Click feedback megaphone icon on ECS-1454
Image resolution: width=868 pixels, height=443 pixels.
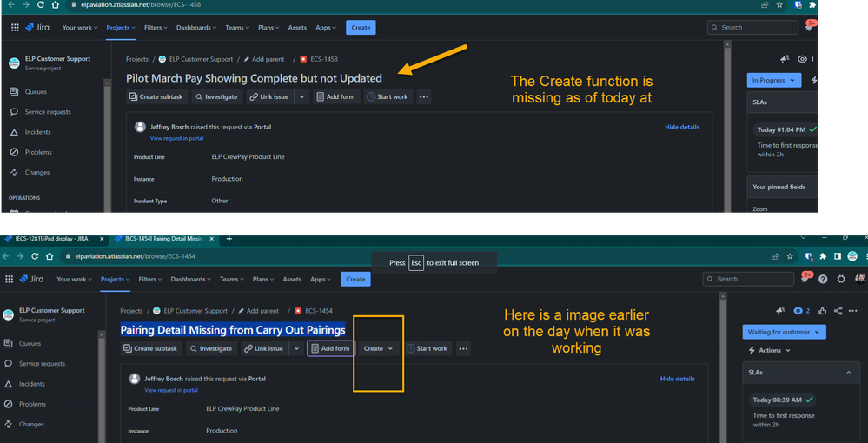tap(780, 311)
